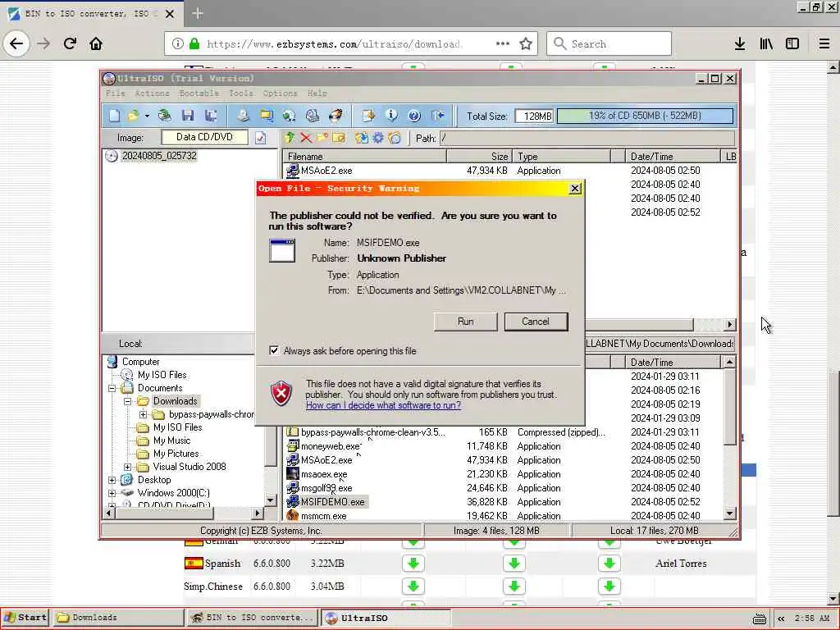Open the File menu in UltraISO
This screenshot has height=630, width=840.
115,94
